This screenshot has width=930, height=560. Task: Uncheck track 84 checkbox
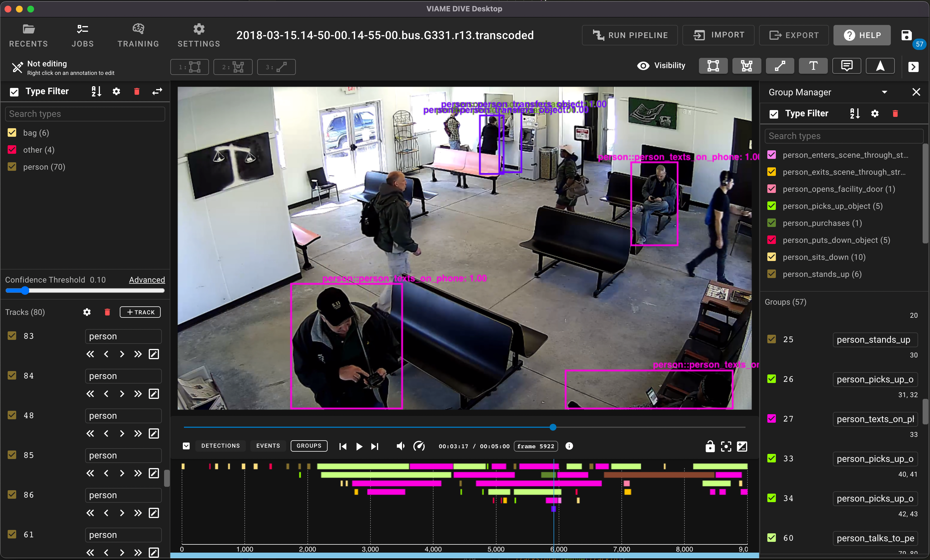click(12, 375)
